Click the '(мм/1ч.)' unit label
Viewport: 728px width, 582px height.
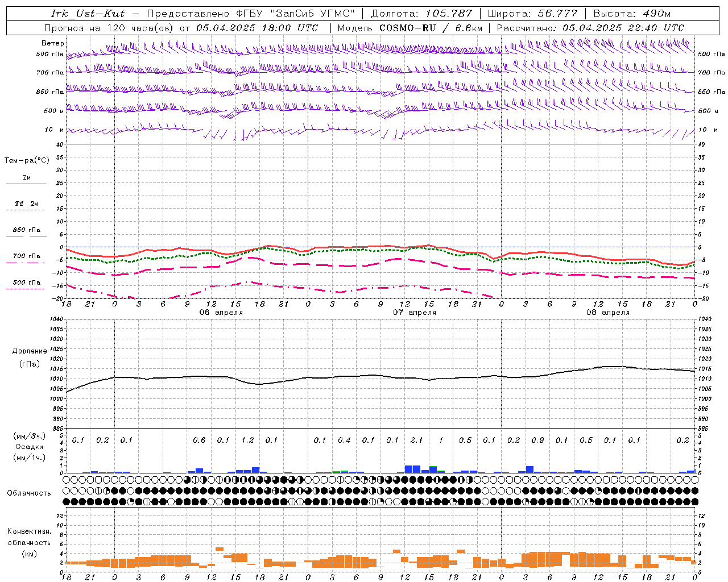click(x=29, y=458)
